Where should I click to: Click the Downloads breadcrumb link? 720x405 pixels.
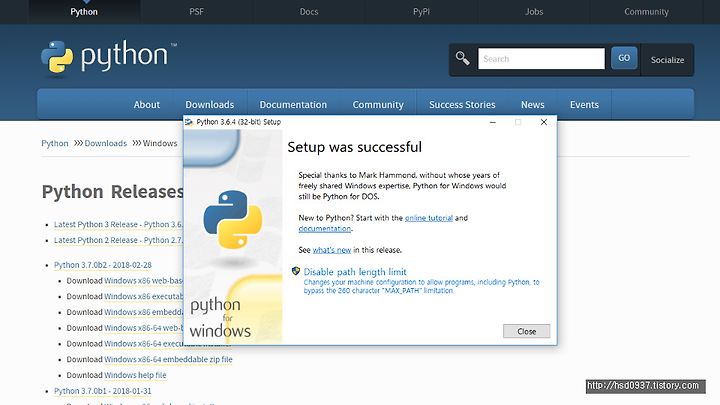click(106, 143)
